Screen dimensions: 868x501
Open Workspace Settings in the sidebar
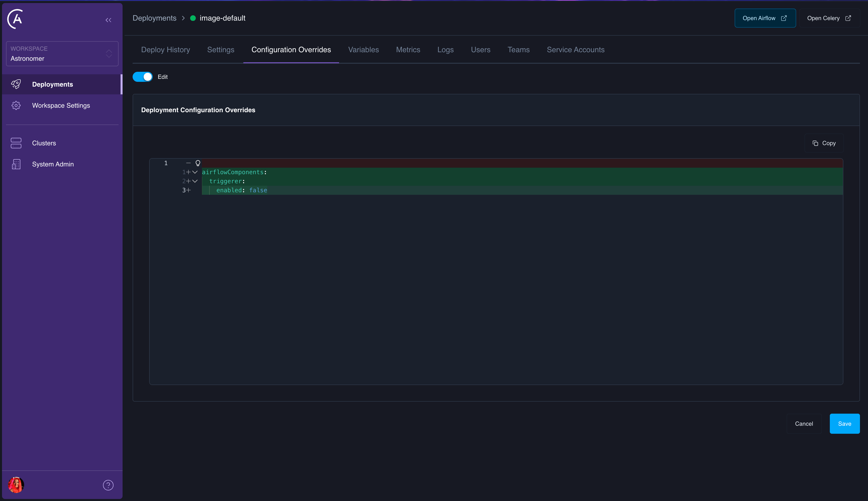tap(62, 105)
